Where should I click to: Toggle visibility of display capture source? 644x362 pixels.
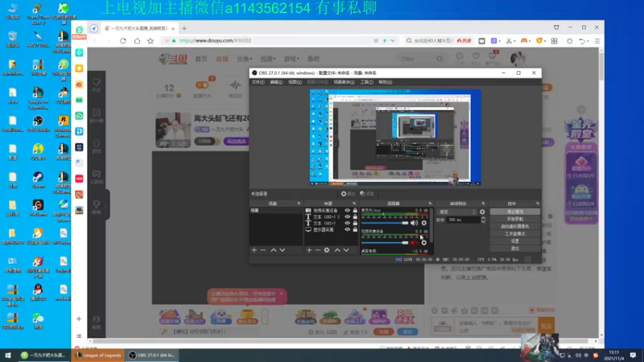click(x=348, y=230)
